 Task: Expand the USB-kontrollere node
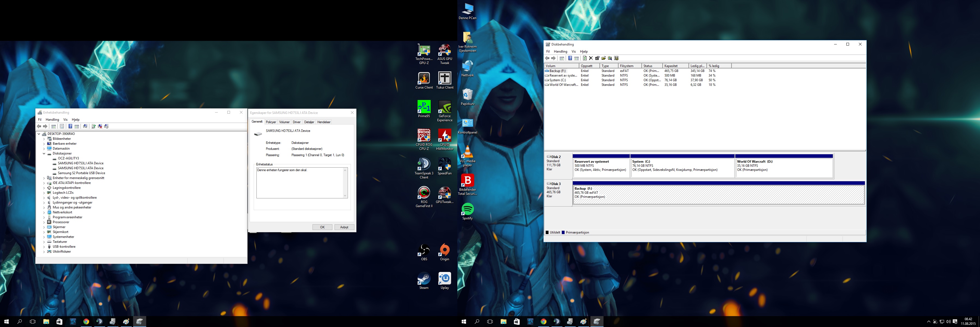pyautogui.click(x=44, y=247)
